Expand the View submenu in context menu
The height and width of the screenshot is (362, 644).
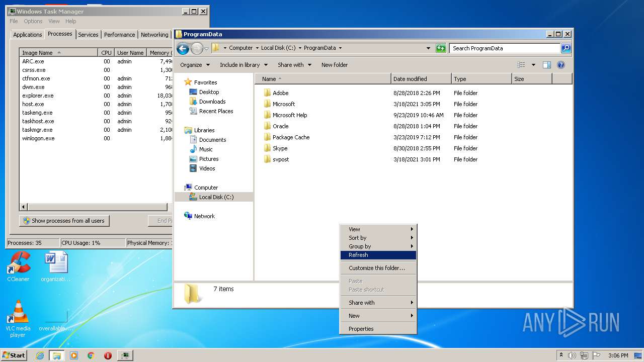pos(378,229)
